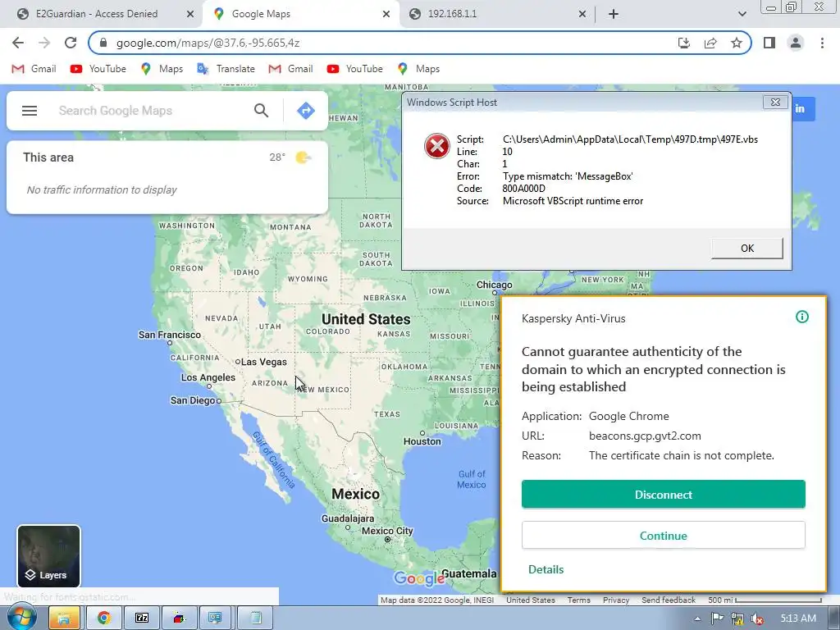The width and height of the screenshot is (840, 630).
Task: Click OK in Windows Script Host dialog
Action: coord(747,248)
